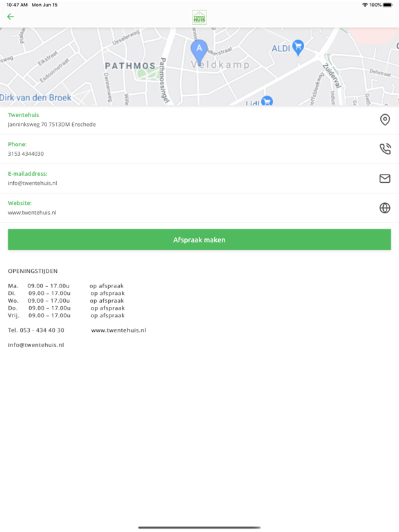Select the OPENINGSTIJDEN heading

tap(33, 271)
